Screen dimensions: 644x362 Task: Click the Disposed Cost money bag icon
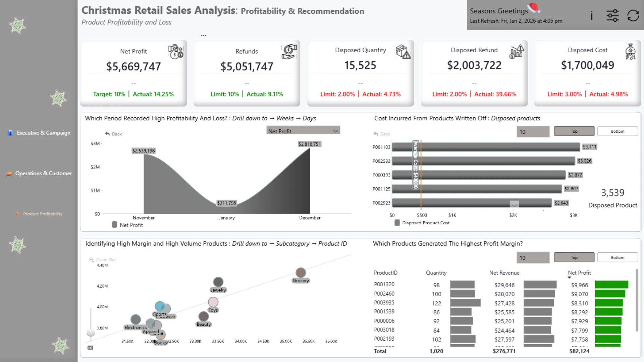pyautogui.click(x=630, y=52)
